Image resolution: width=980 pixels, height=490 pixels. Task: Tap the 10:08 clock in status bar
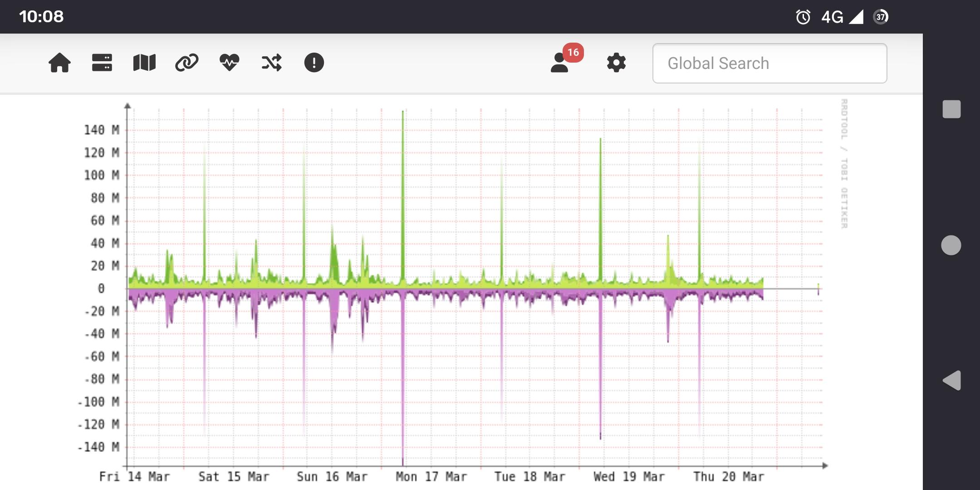pos(41,17)
